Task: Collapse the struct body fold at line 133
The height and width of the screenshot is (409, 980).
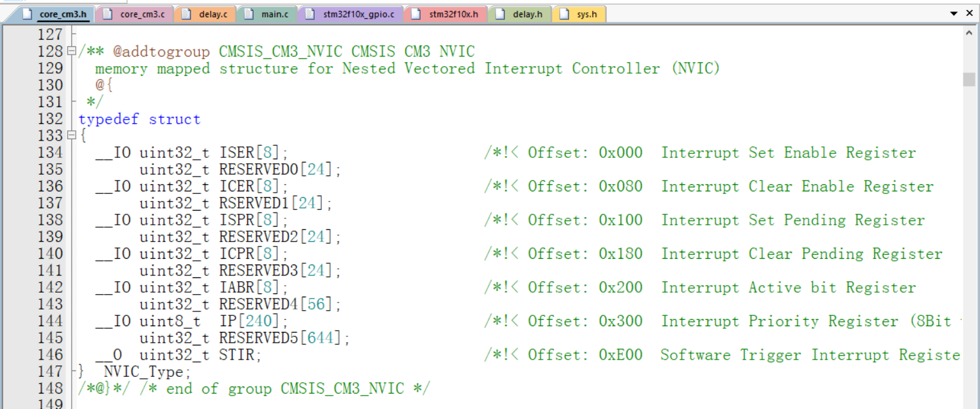Action: (x=72, y=135)
